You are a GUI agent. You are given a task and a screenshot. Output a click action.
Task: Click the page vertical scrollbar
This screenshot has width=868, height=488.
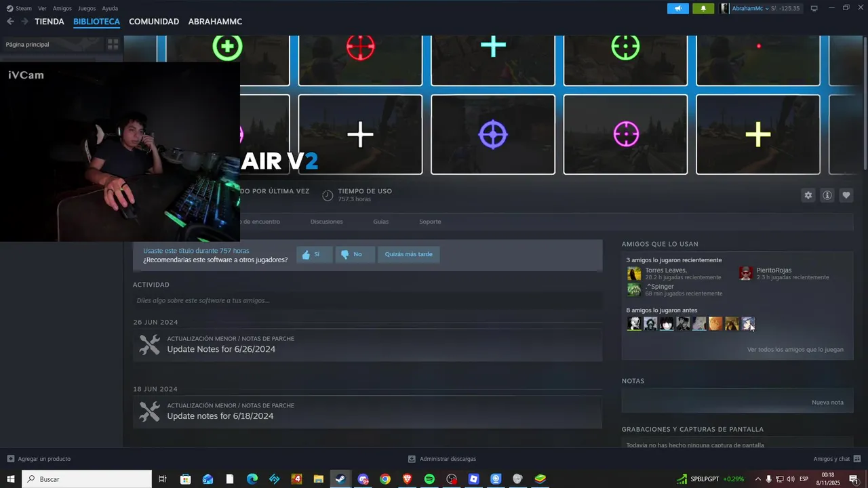(x=865, y=102)
